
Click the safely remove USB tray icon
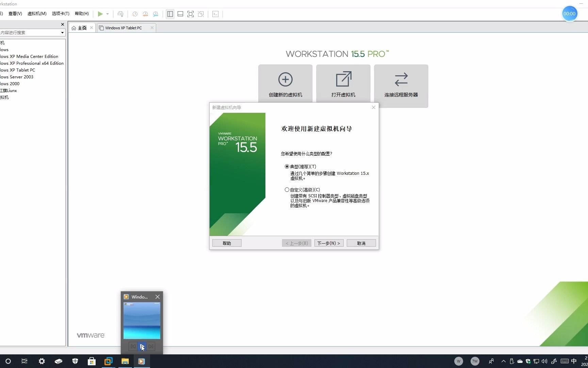pyautogui.click(x=511, y=361)
